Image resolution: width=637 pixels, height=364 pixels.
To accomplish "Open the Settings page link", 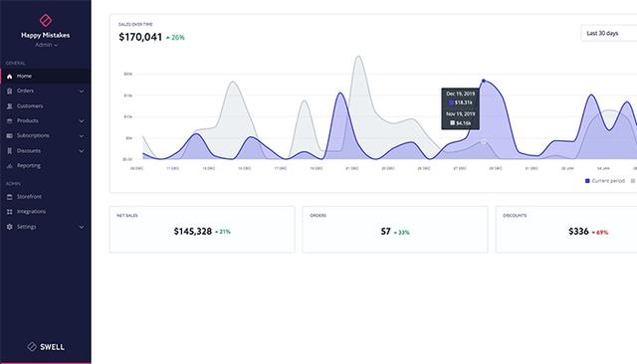I will [x=46, y=227].
